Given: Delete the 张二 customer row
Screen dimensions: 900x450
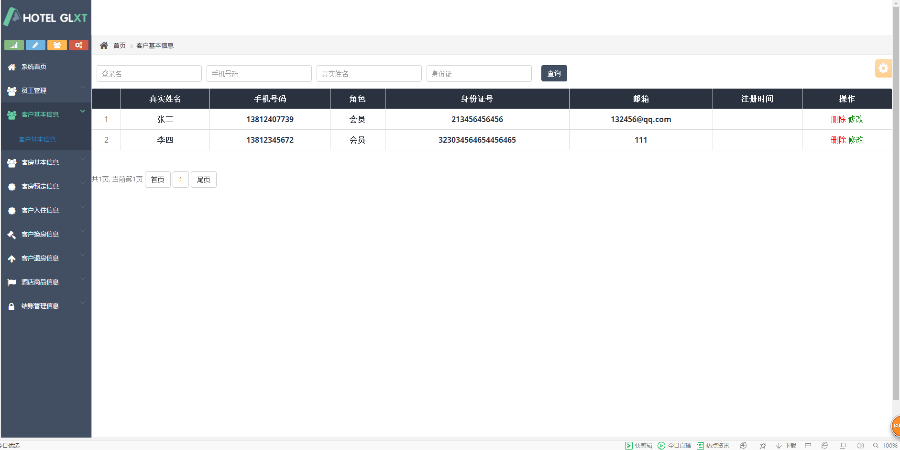Looking at the screenshot, I should [838, 119].
